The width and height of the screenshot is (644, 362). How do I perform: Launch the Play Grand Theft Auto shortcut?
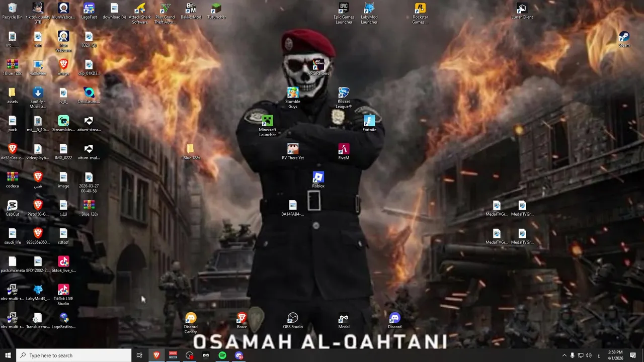point(165,13)
